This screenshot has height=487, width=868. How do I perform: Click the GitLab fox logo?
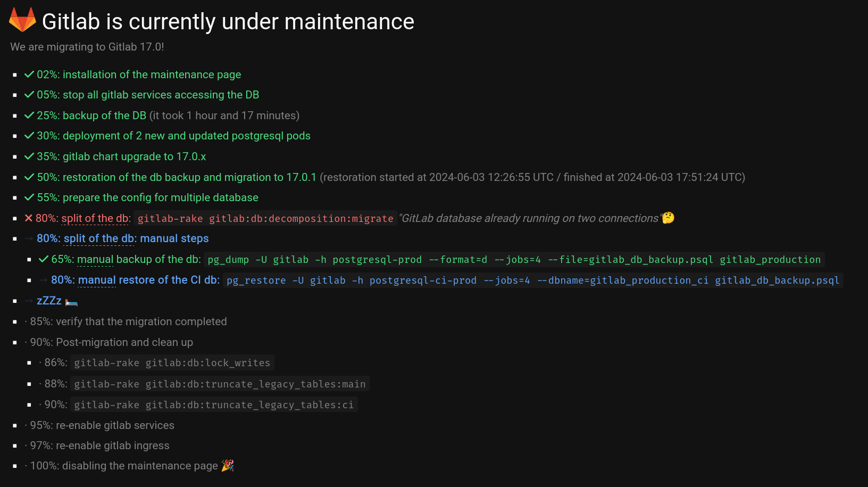[22, 20]
